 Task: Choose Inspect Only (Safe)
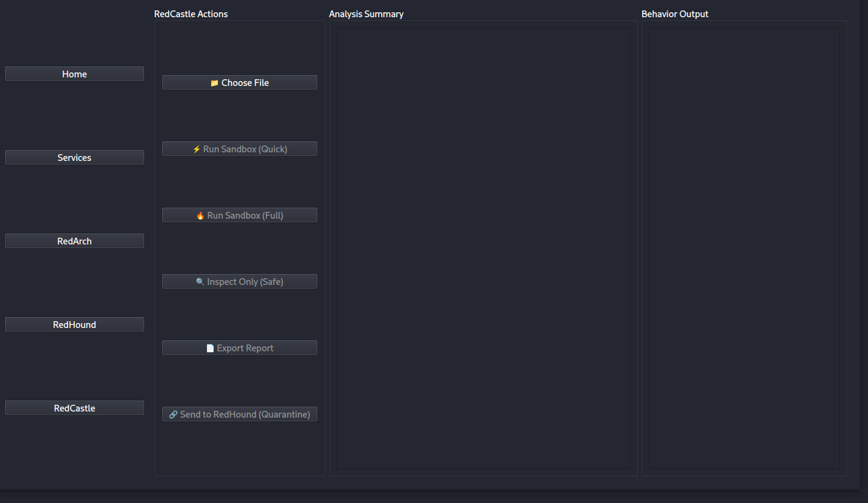(239, 281)
